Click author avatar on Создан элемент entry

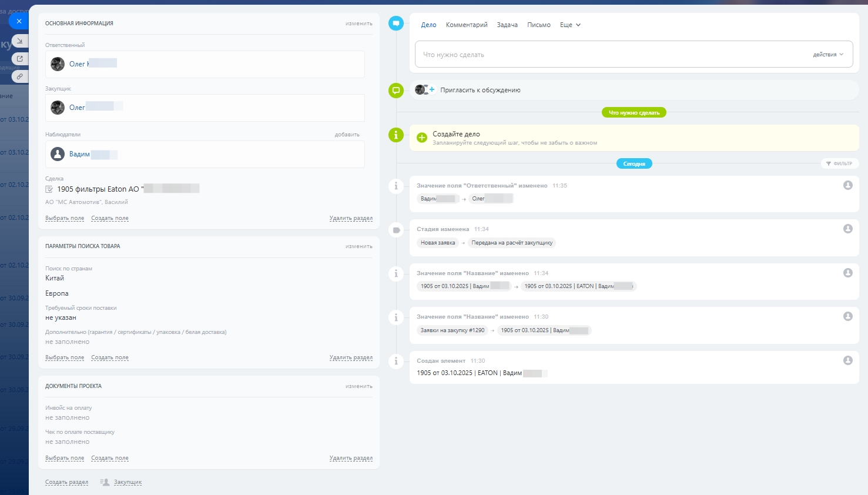(x=847, y=360)
